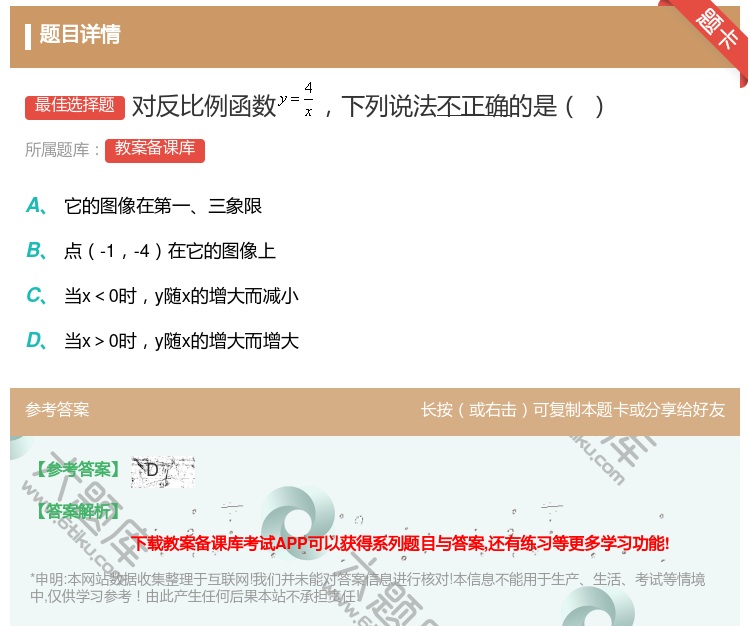
Task: Click the red 下载教案备课库考试APP promo link
Action: 400,544
